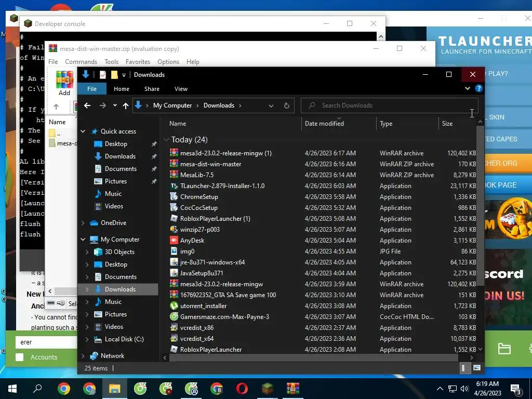The height and width of the screenshot is (399, 532).
Task: Refresh the Downloads folder view
Action: coord(287,105)
